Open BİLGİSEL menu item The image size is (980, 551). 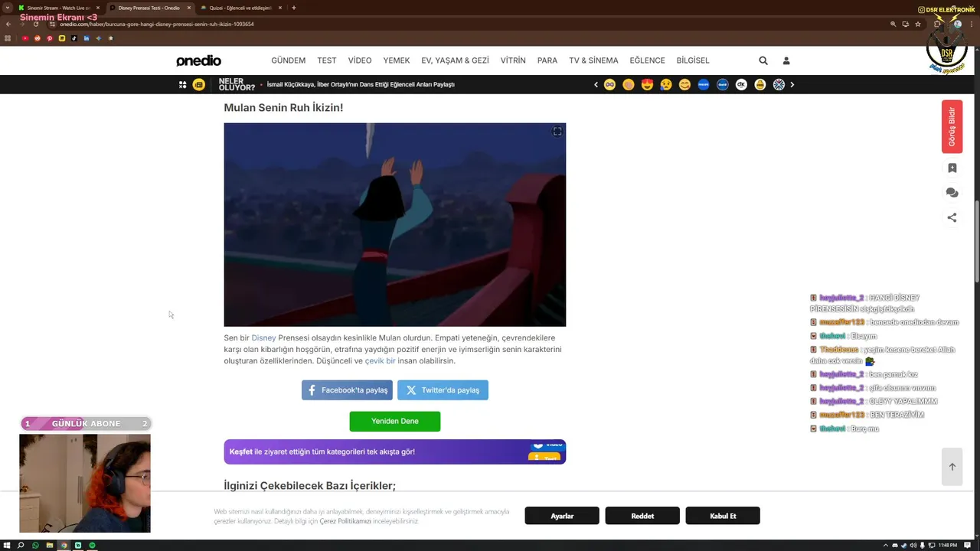(x=693, y=60)
